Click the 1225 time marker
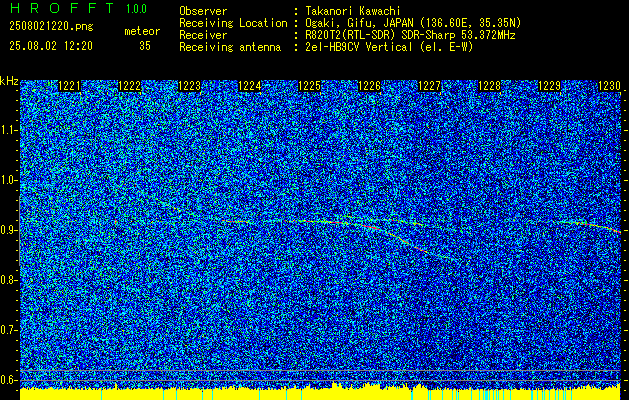629x400 pixels. click(310, 86)
